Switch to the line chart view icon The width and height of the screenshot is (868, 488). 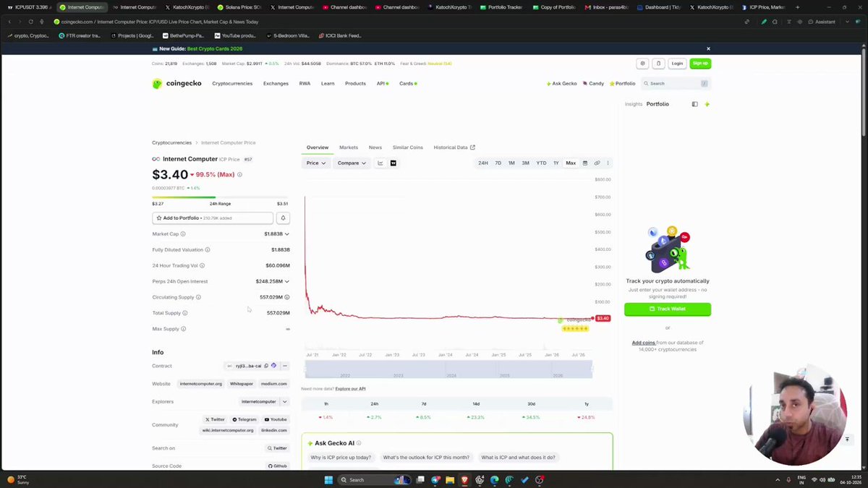pyautogui.click(x=380, y=163)
